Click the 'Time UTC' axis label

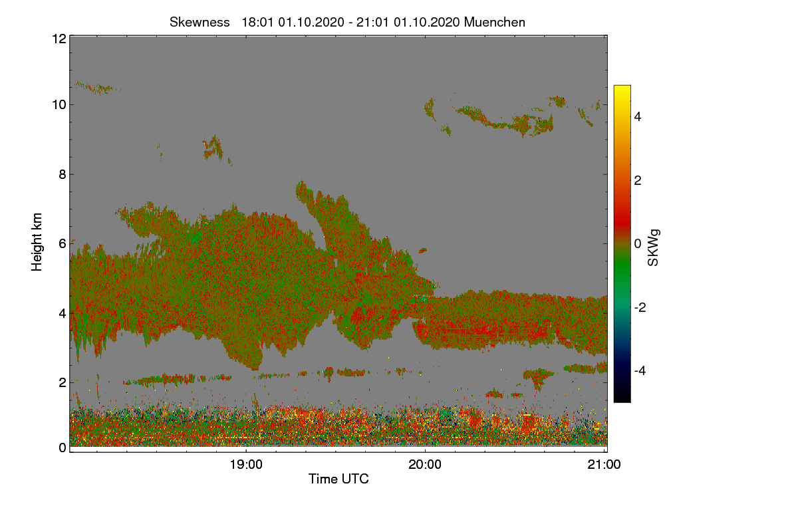338,479
